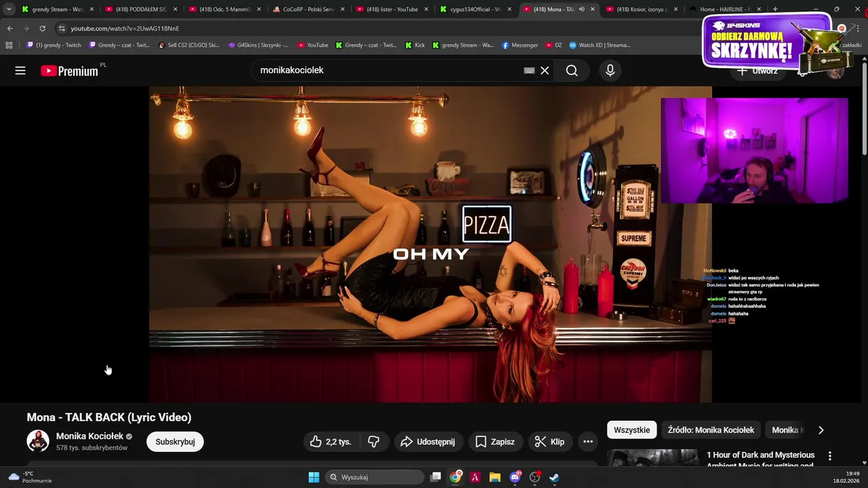Open the 1 Hour of Dark and Mysterious title

tap(760, 459)
